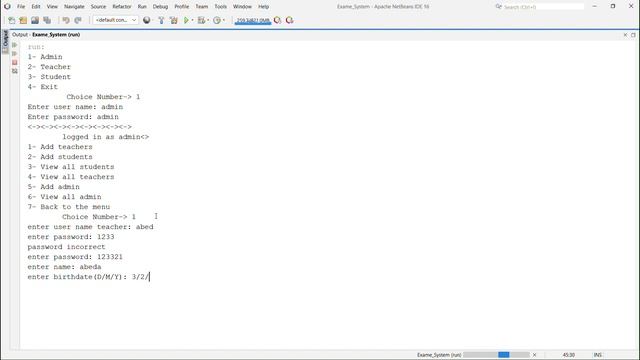Viewport: 640px width, 360px height.
Task: Click the '3- View all students' line
Action: point(71,167)
